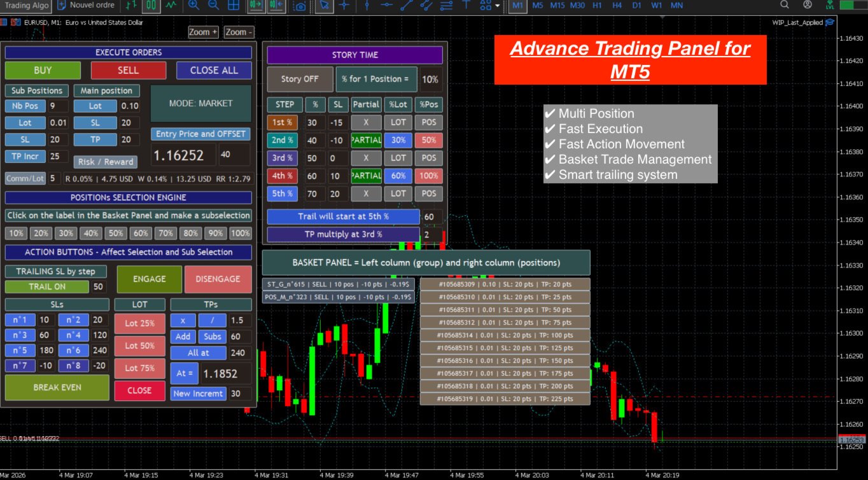Expand the shapes tool dropdown arrow

point(498,5)
